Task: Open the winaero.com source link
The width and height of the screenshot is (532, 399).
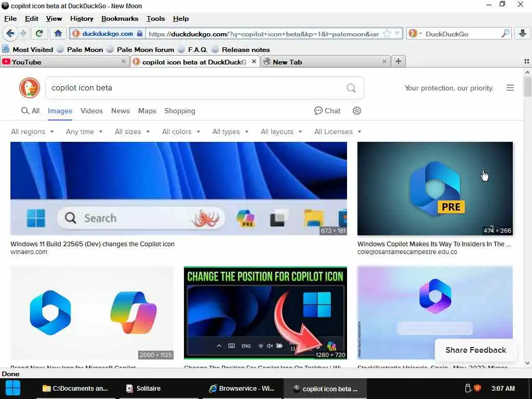Action: click(x=29, y=252)
